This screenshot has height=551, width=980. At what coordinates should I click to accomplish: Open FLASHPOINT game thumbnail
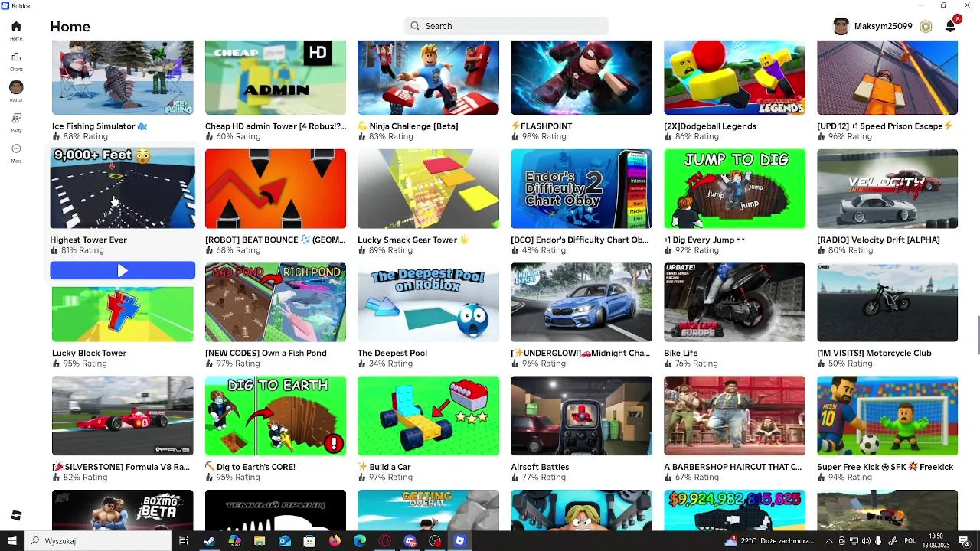pos(581,78)
